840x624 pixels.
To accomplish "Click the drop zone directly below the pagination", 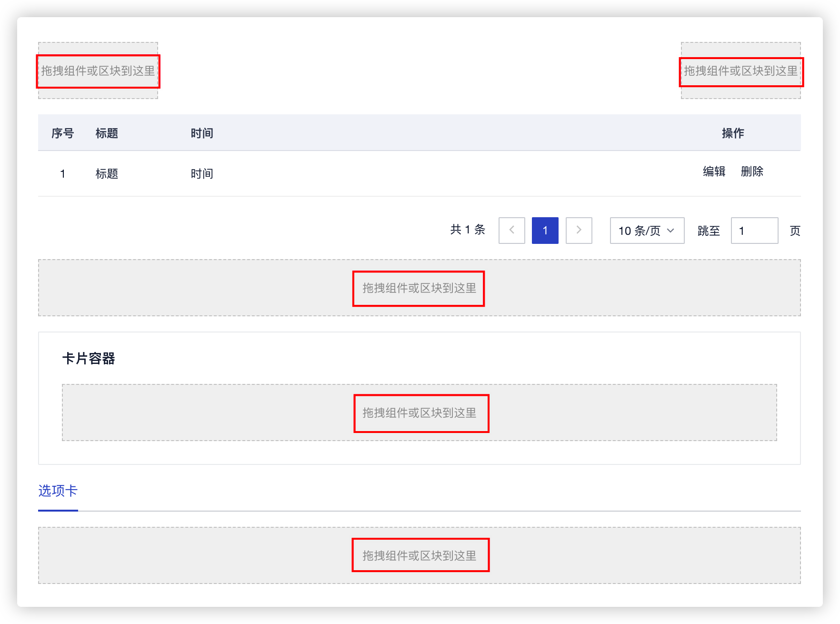I will [x=419, y=288].
